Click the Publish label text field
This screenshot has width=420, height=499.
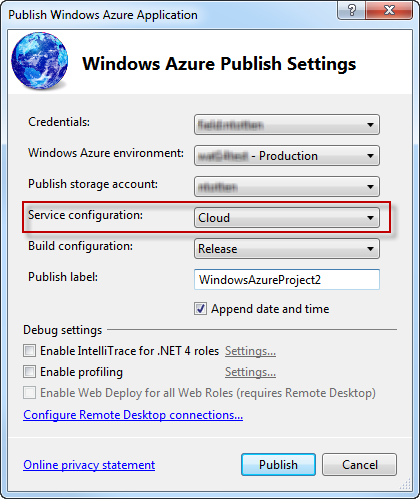pyautogui.click(x=287, y=279)
